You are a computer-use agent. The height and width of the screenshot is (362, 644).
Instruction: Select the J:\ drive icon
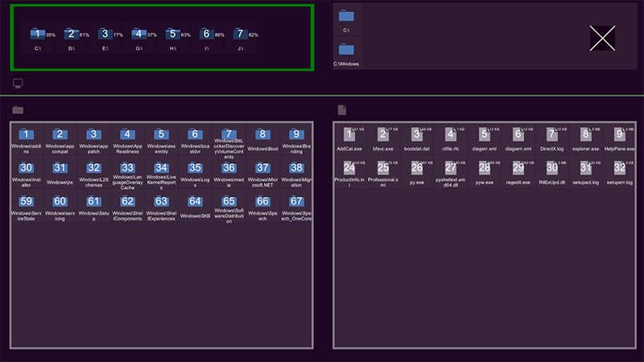click(239, 35)
